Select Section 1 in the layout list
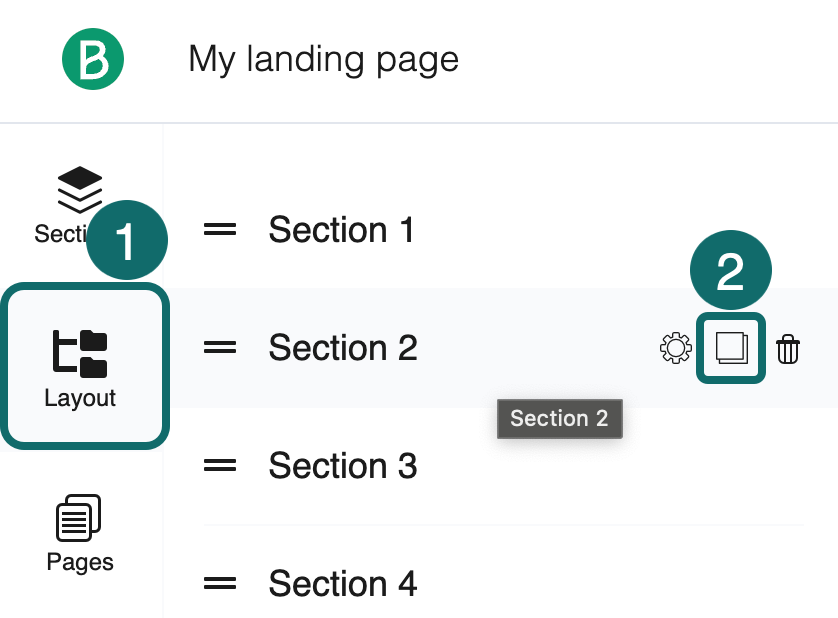The height and width of the screenshot is (618, 838). [x=341, y=230]
